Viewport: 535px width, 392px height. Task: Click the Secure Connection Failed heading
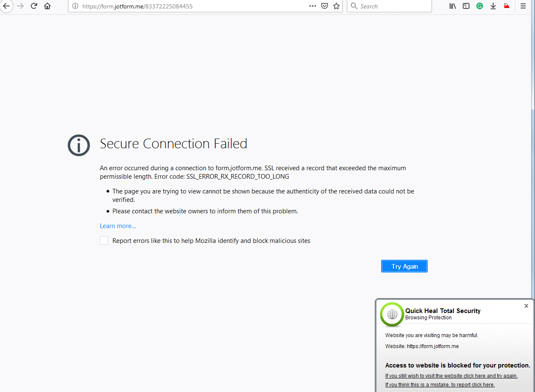173,144
